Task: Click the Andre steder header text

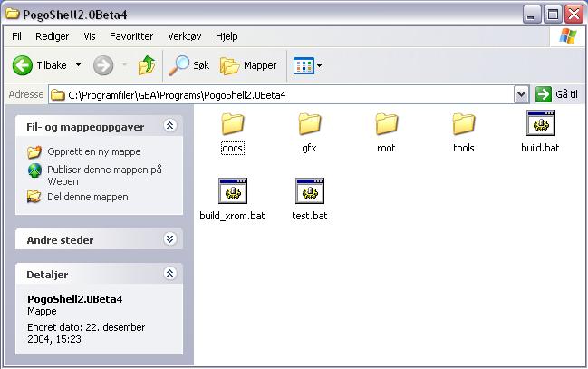Action: (60, 240)
